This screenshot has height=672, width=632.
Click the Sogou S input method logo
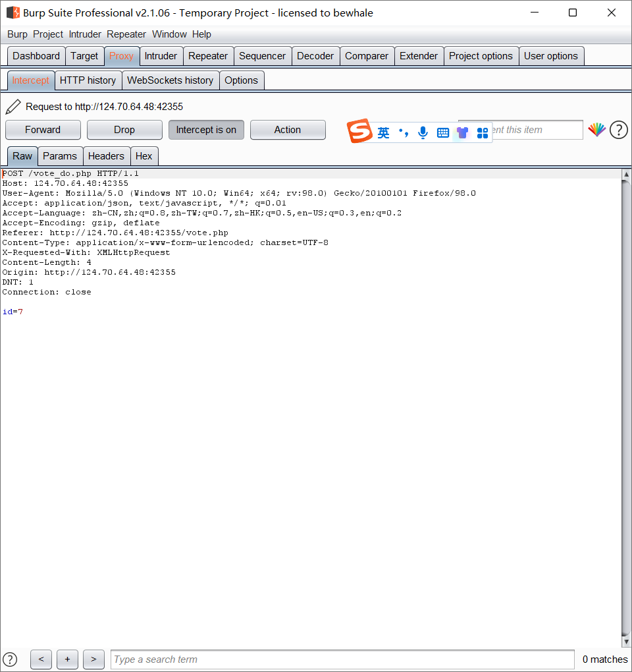[359, 131]
